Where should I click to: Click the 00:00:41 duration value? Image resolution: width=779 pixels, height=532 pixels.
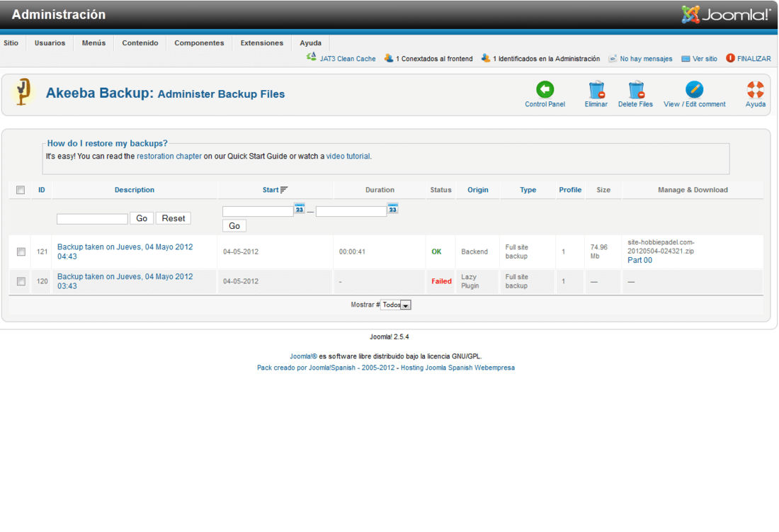352,252
